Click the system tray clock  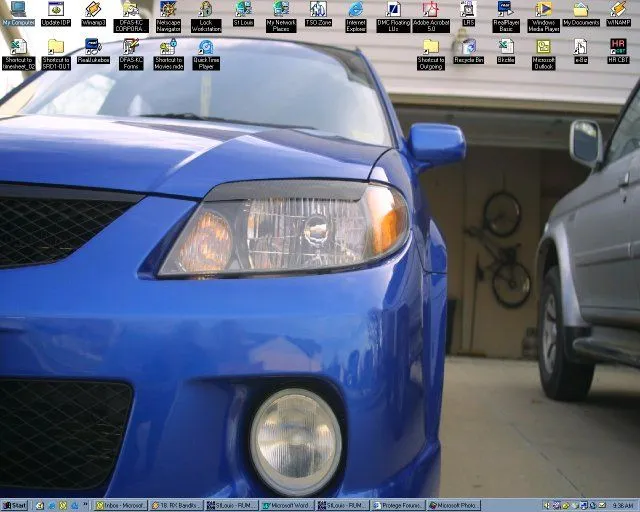(622, 505)
